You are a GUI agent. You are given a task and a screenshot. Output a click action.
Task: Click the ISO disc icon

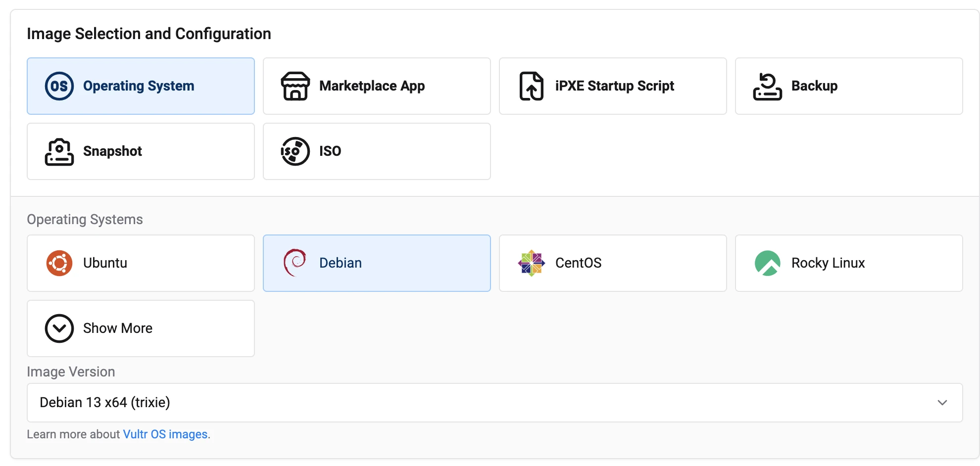(295, 151)
